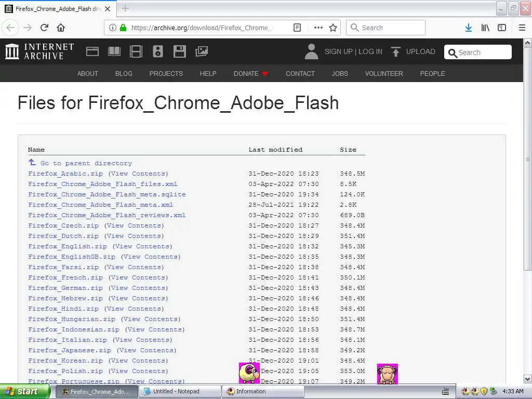Open the Downloads arrow panel

(x=469, y=28)
